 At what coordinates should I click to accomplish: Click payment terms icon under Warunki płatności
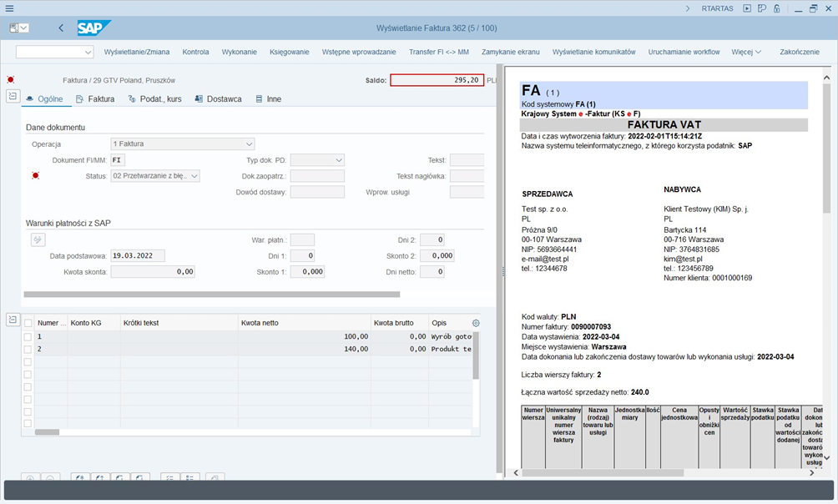tap(38, 239)
